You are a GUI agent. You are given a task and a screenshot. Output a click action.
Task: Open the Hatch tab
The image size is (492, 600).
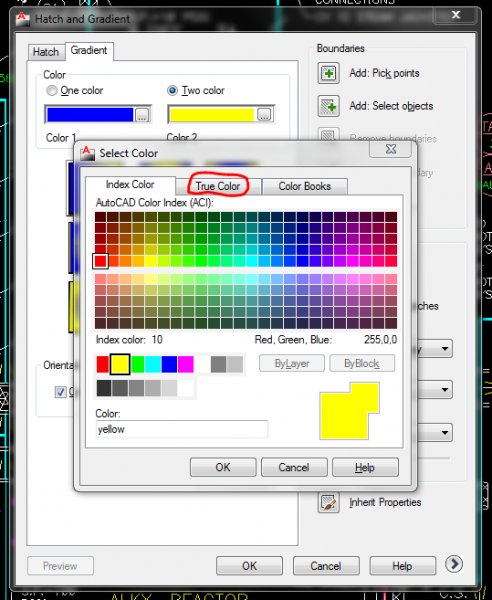[46, 52]
